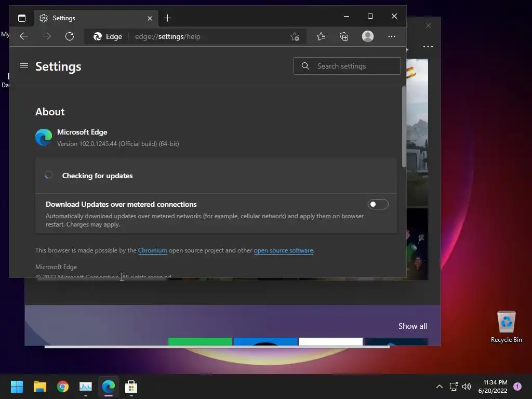Screen dimensions: 532x399
Task: Click the Checking for updates text
Action: (x=97, y=176)
